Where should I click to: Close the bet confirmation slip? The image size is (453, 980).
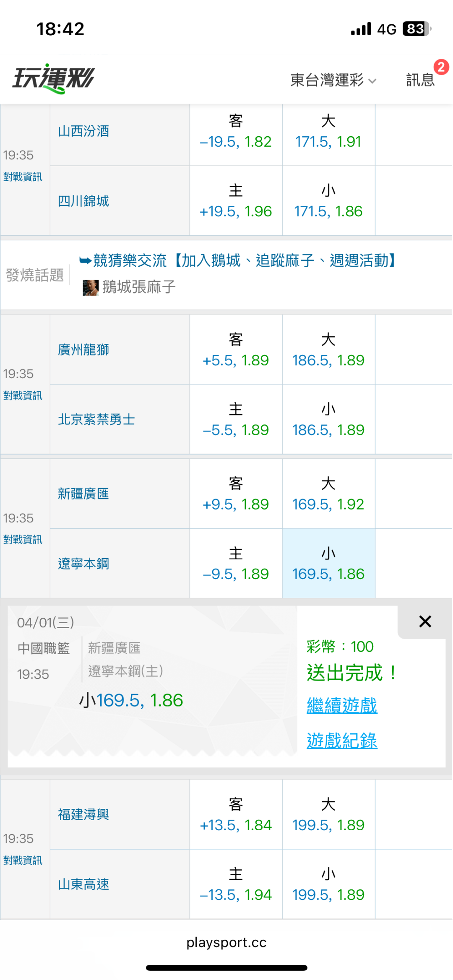click(x=425, y=621)
